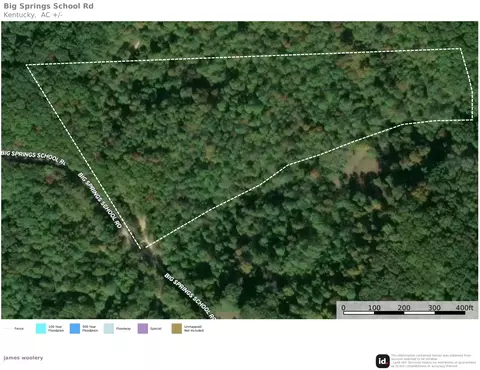
Task: Click the Kentucky AC +/- subtitle
Action: click(33, 15)
